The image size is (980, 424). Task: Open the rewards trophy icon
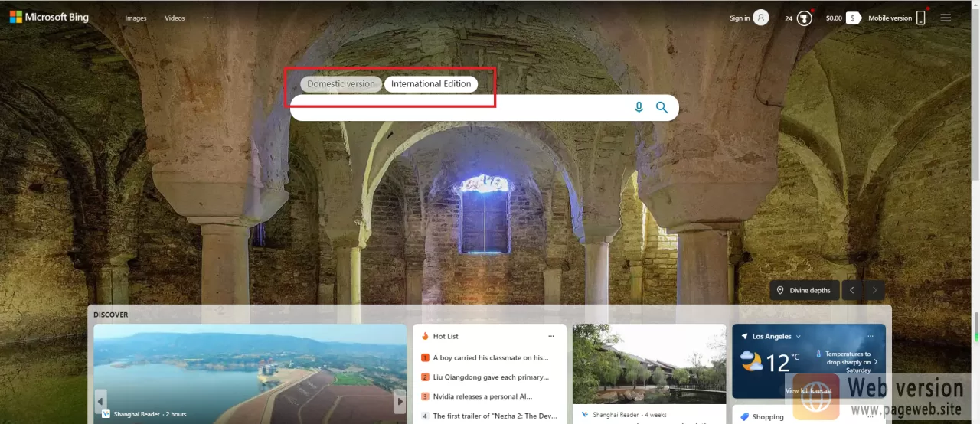804,18
